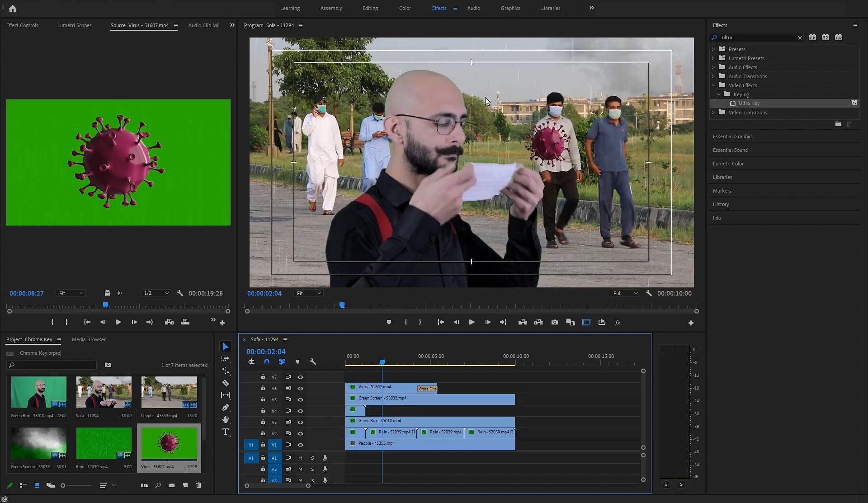Image resolution: width=868 pixels, height=503 pixels.
Task: Hide the V5 track with the eye toggle
Action: point(300,400)
